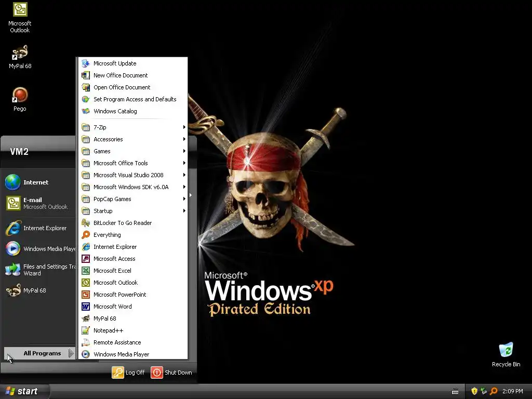Open the Accessories program folder
The height and width of the screenshot is (399, 532).
pyautogui.click(x=133, y=139)
